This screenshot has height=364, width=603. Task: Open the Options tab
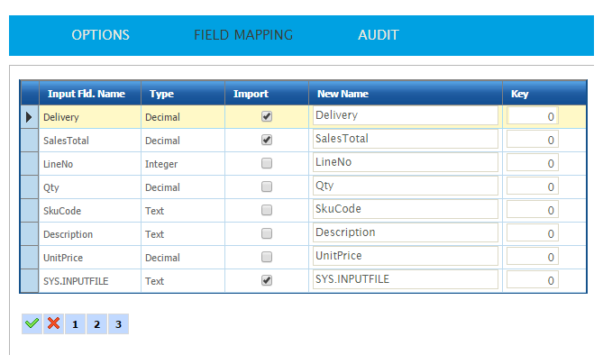tap(100, 35)
